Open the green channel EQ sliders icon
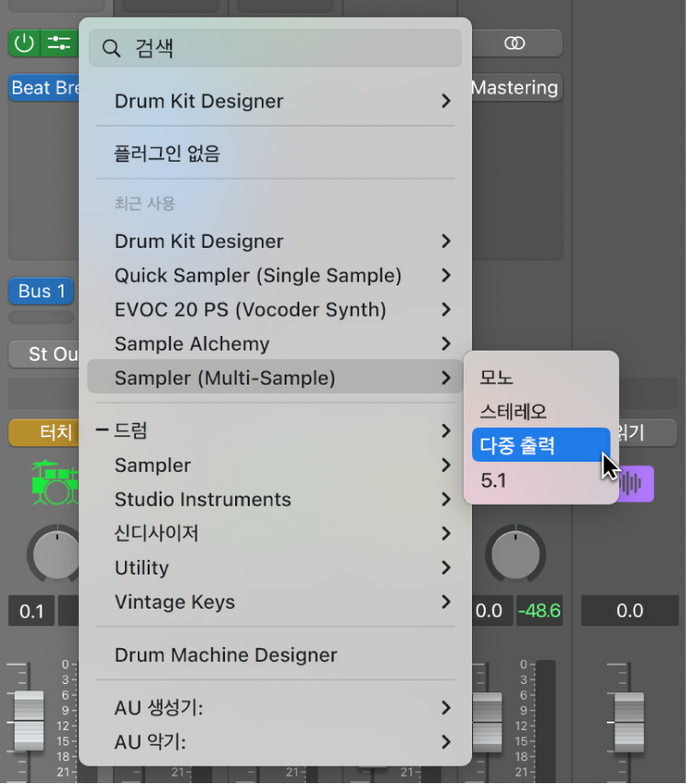686x784 pixels. 59,42
